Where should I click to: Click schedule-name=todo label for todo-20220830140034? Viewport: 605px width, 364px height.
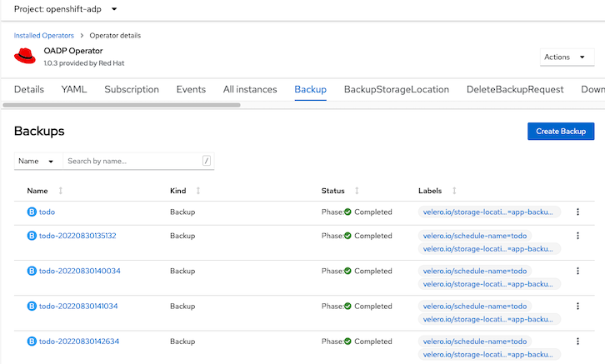(x=475, y=271)
